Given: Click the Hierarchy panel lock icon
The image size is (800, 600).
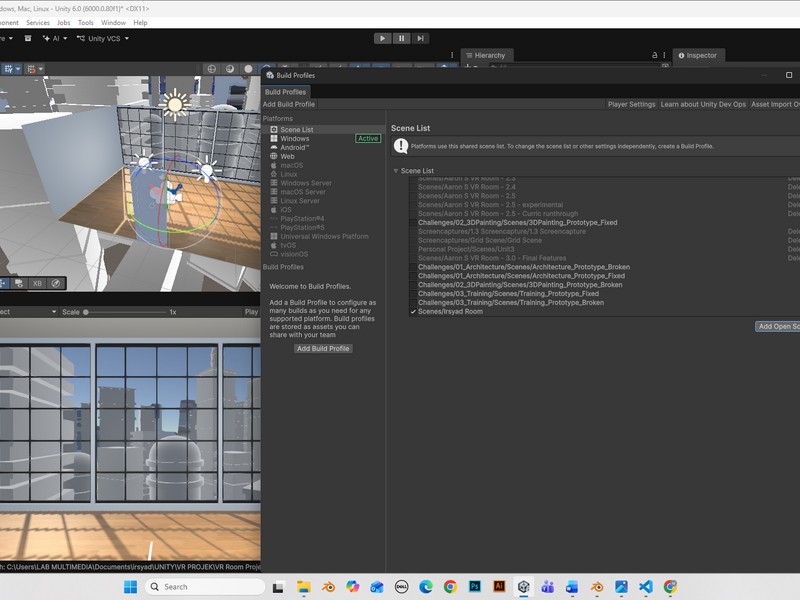Looking at the screenshot, I should [x=655, y=55].
